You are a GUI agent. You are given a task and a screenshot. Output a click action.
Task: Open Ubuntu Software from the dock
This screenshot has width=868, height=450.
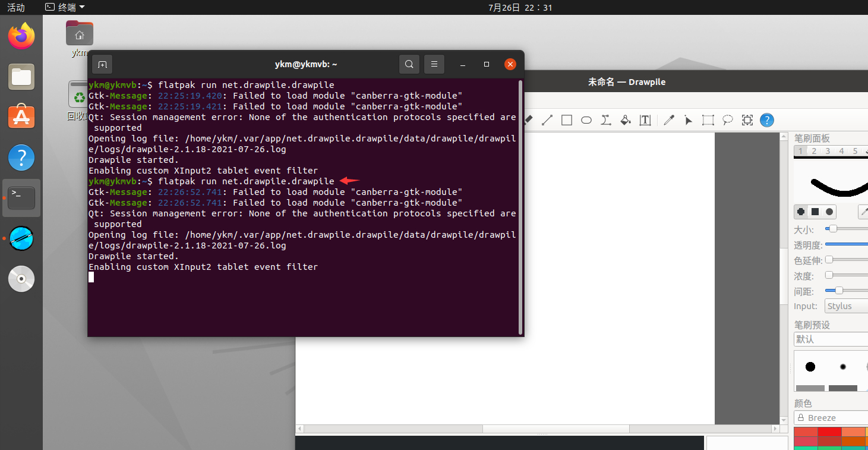click(x=21, y=117)
